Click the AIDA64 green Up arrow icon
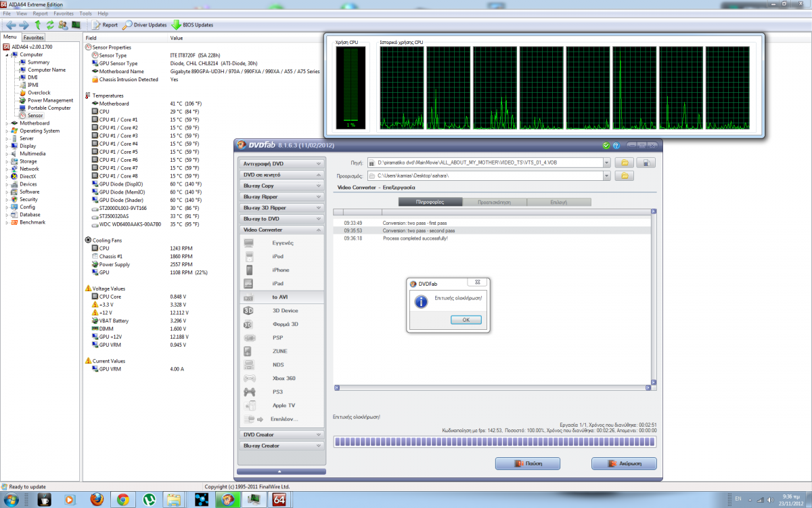Image resolution: width=812 pixels, height=508 pixels. point(38,25)
